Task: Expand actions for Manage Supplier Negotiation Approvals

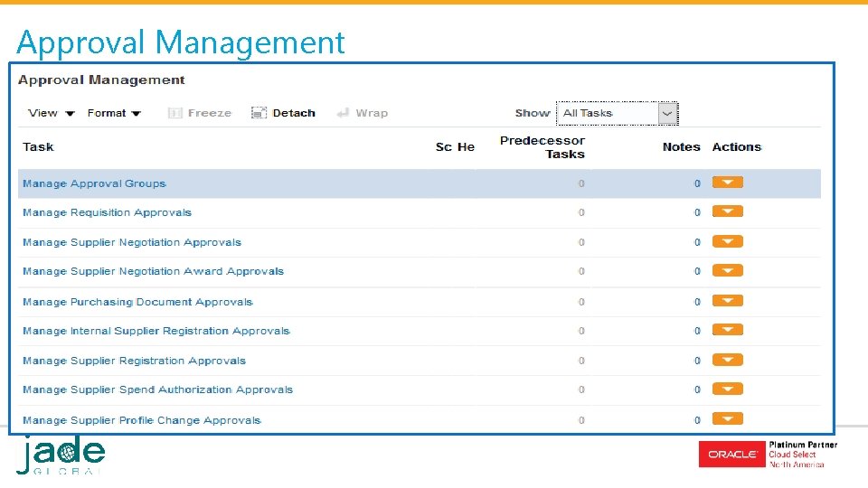Action: (x=727, y=242)
